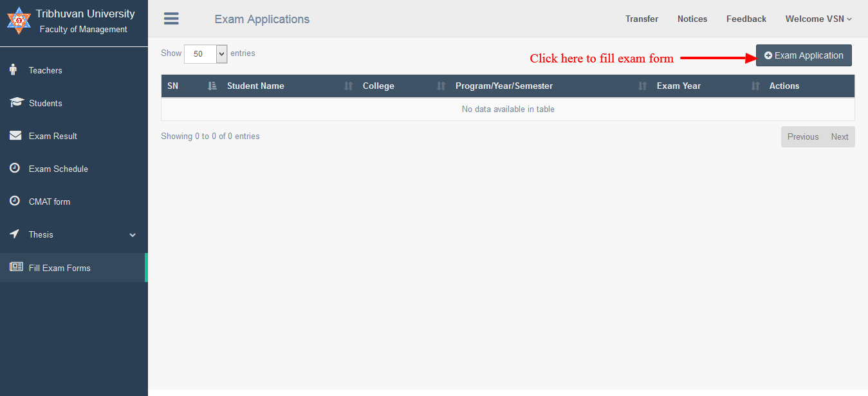Open the Welcome VSN user dropdown
Viewport: 868px width, 396px height.
pos(818,19)
